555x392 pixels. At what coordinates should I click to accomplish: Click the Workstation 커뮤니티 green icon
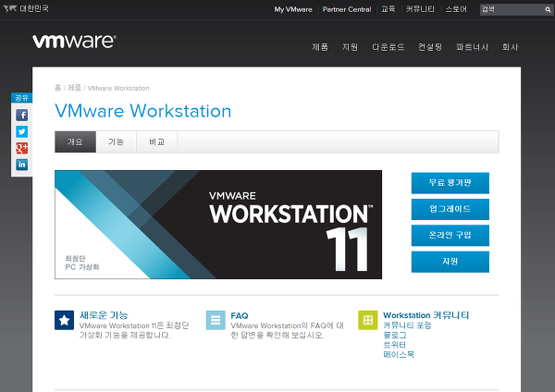click(x=368, y=320)
